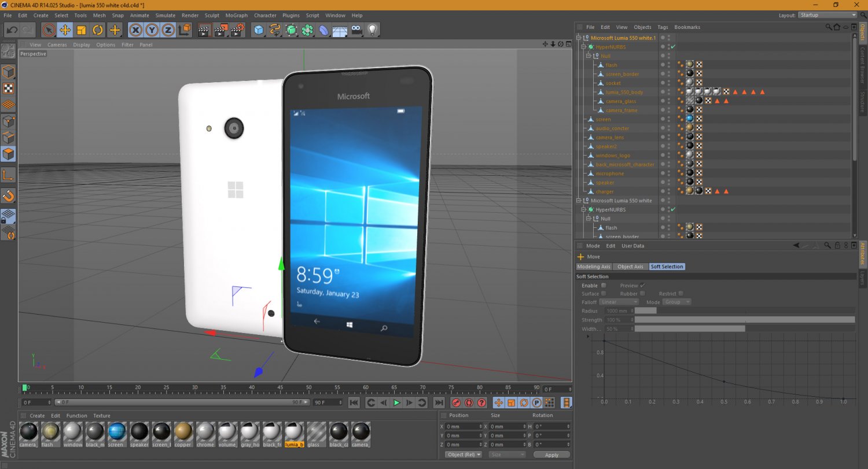This screenshot has width=868, height=469.
Task: Open the Object (Rel) coordinate dropdown
Action: [463, 455]
